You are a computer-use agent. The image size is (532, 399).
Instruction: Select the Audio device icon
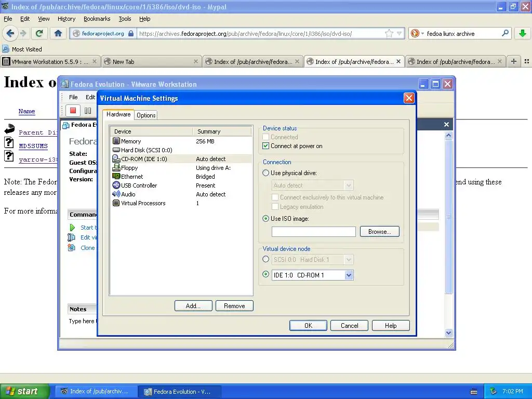click(x=116, y=194)
